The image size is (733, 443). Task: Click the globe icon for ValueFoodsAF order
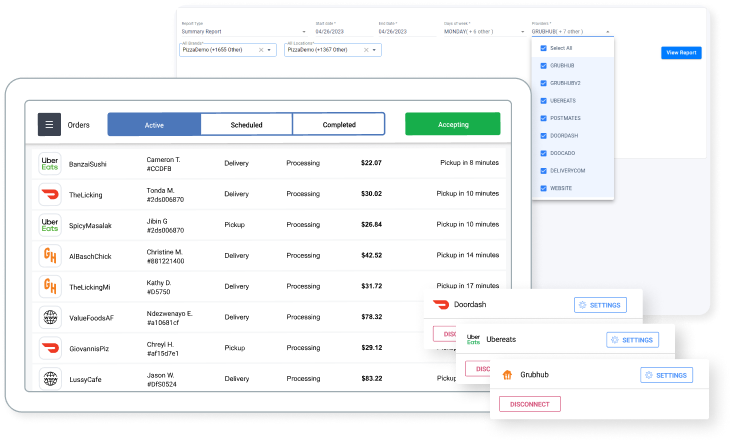(x=49, y=317)
